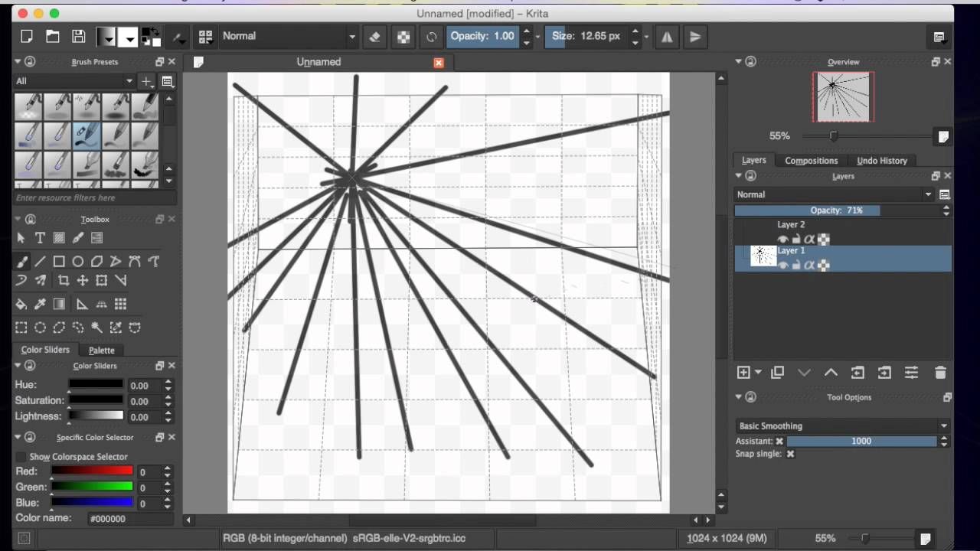Select the Crop tool
Image resolution: width=980 pixels, height=551 pixels.
click(x=64, y=280)
